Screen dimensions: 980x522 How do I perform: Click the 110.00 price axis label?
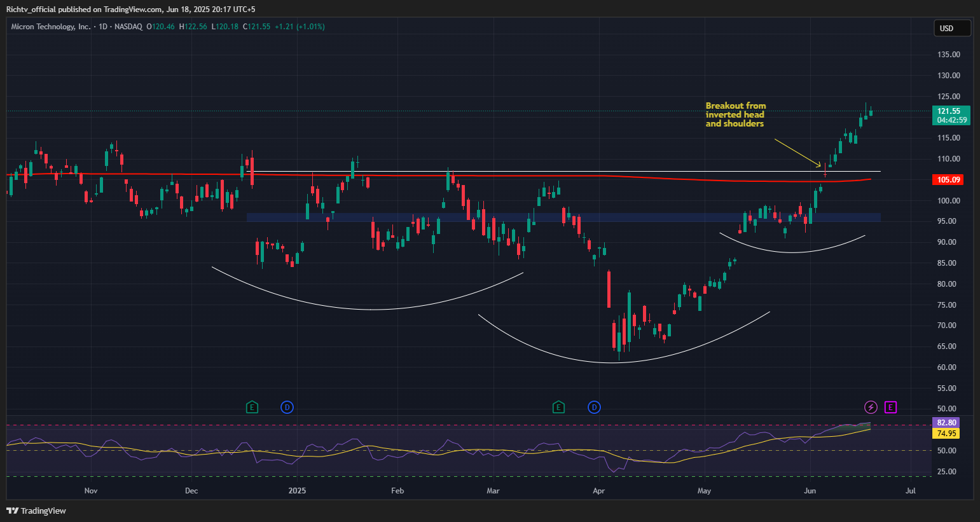pos(949,159)
